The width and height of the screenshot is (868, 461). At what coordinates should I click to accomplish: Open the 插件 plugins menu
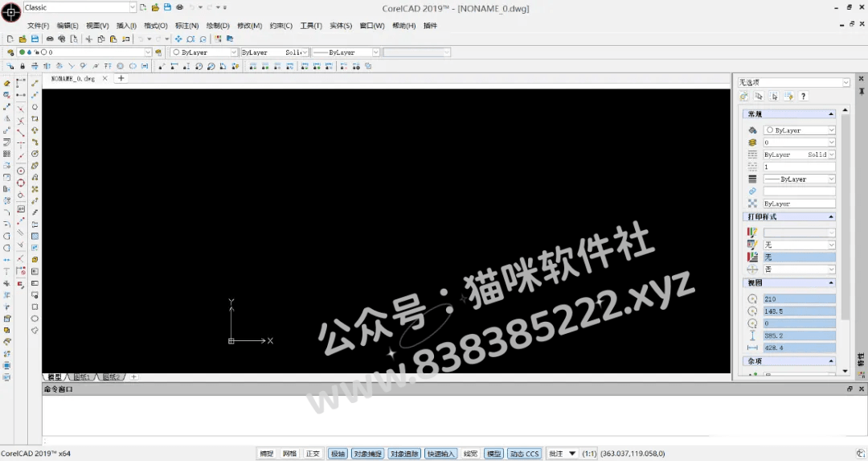(x=430, y=26)
